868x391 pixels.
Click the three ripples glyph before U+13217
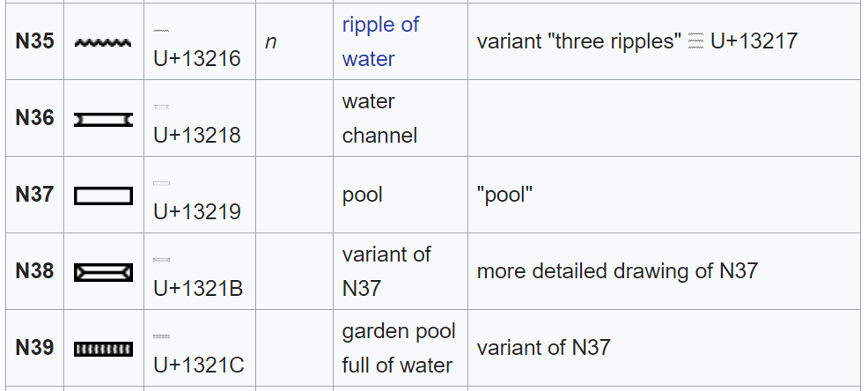pos(695,42)
